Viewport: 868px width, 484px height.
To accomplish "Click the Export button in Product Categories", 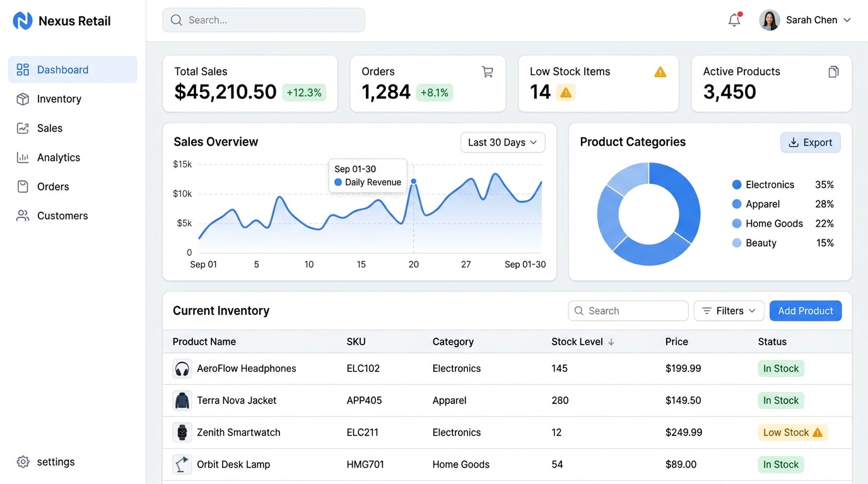I will click(x=811, y=142).
